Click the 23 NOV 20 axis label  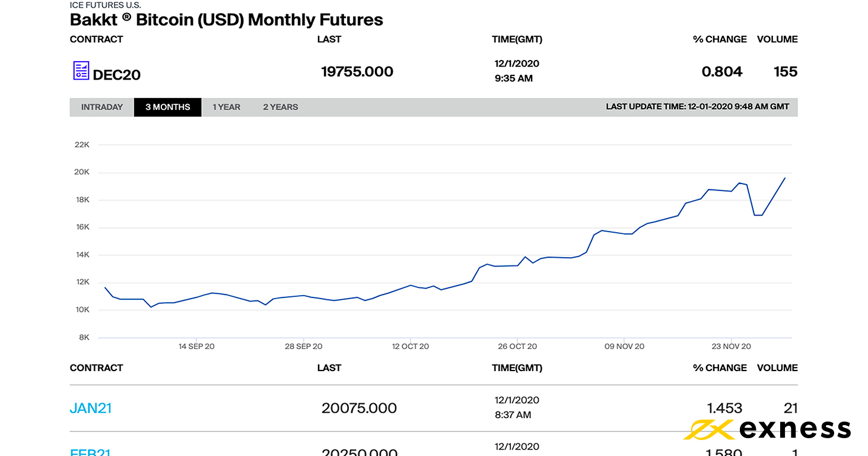click(x=732, y=347)
